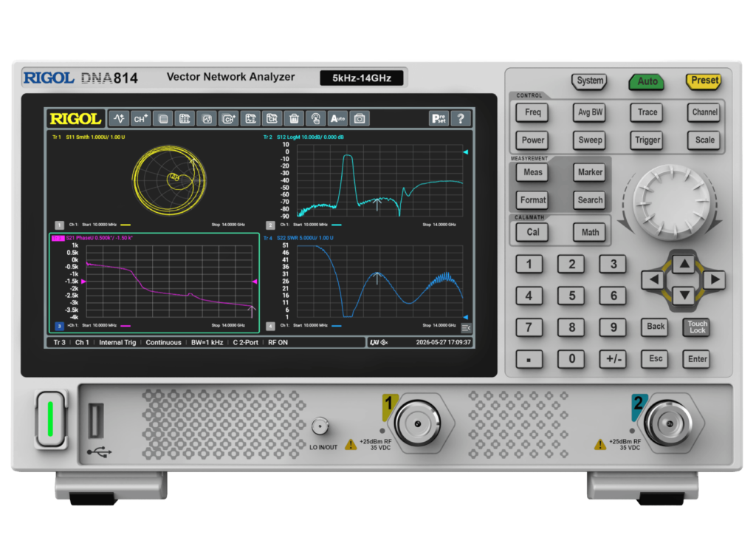
Task: Push the Avg BW key
Action: coord(590,112)
